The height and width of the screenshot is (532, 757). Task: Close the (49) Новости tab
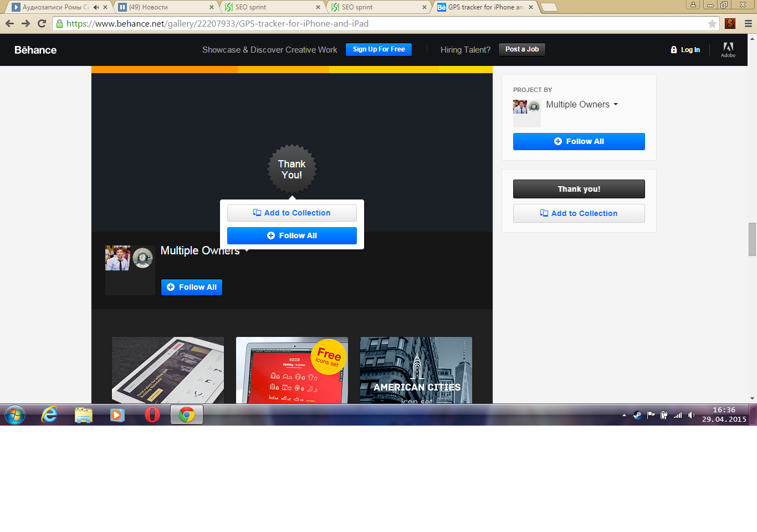(212, 7)
